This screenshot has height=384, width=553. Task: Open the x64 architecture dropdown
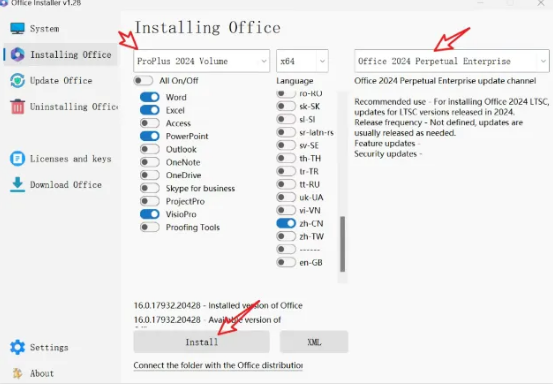click(302, 61)
